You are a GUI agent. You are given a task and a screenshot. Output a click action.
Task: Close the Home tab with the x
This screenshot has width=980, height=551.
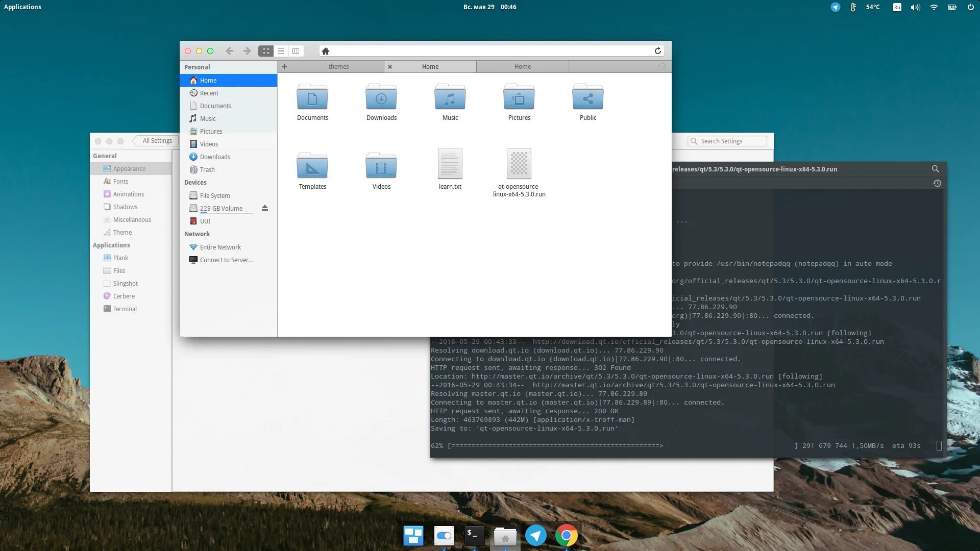[x=390, y=67]
